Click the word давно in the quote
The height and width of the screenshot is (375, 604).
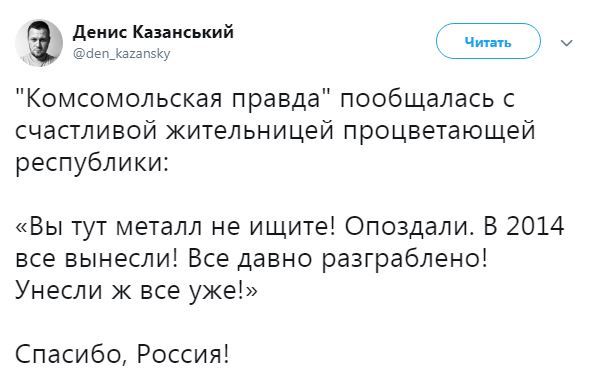tap(275, 258)
